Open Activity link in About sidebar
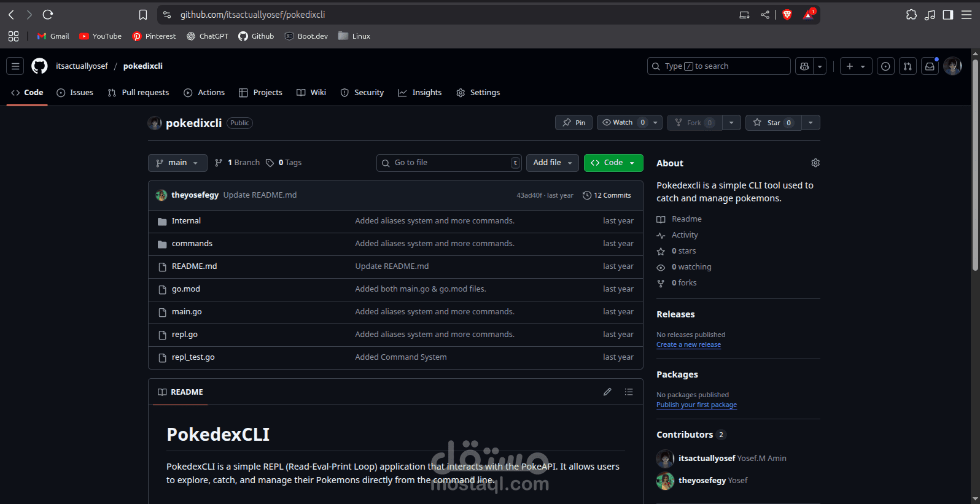The image size is (980, 504). (677, 235)
